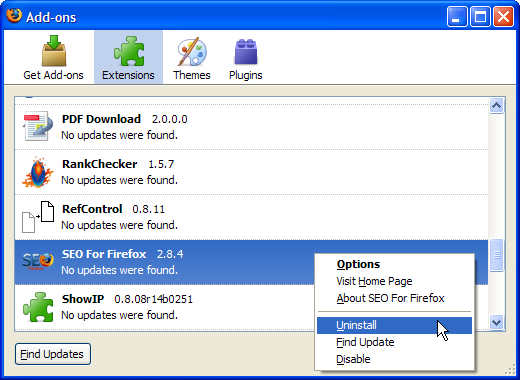
Task: Select the SEO For Firefox name text
Action: (x=104, y=254)
